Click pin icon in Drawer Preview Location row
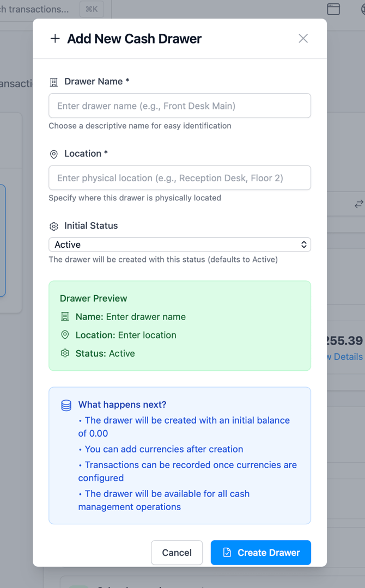 point(65,335)
